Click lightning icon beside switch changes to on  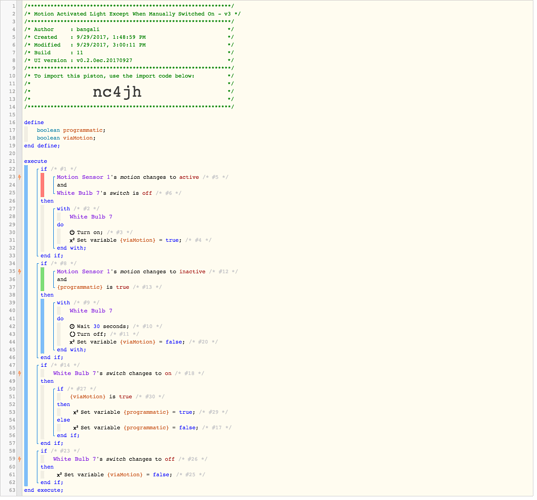[20, 373]
